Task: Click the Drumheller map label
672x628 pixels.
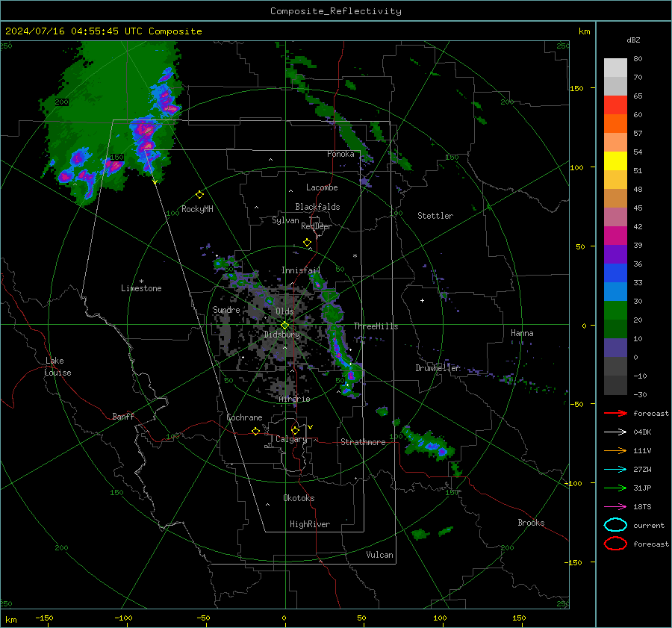Action: (438, 368)
